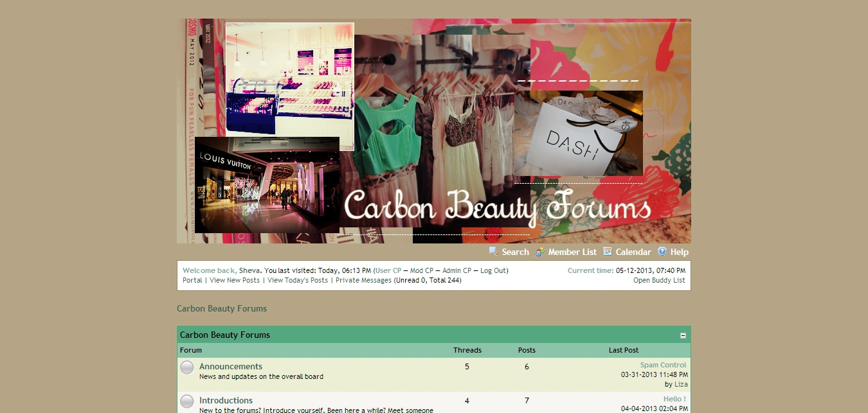Image resolution: width=868 pixels, height=413 pixels.
Task: Click Carbon Beauty Forums breadcrumb link
Action: [222, 308]
